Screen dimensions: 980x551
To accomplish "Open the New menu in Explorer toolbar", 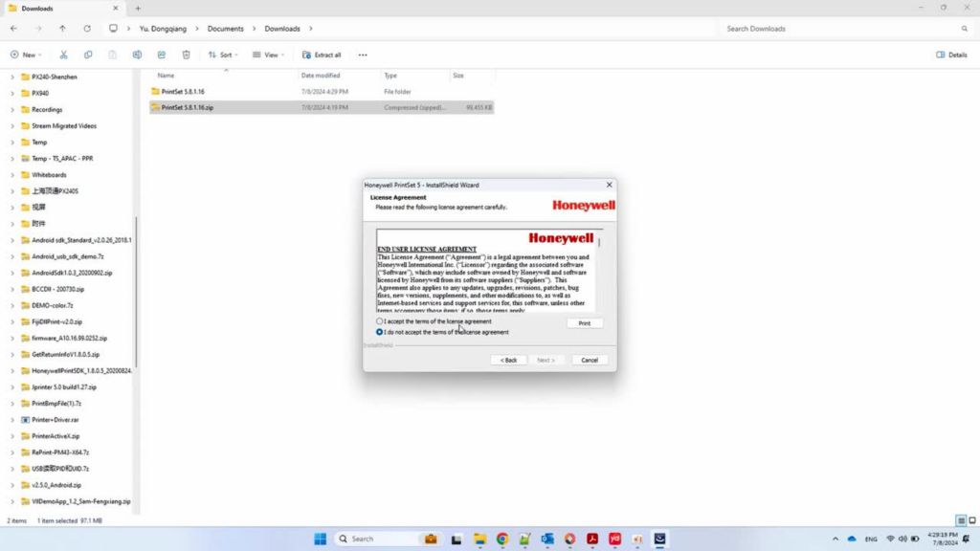I will pos(26,55).
